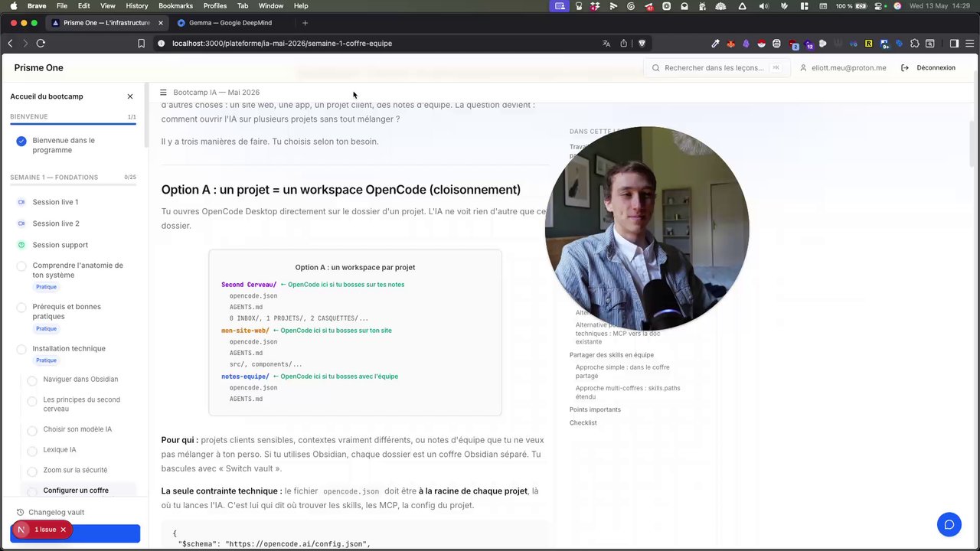Go back with the browser back arrow

click(10, 44)
